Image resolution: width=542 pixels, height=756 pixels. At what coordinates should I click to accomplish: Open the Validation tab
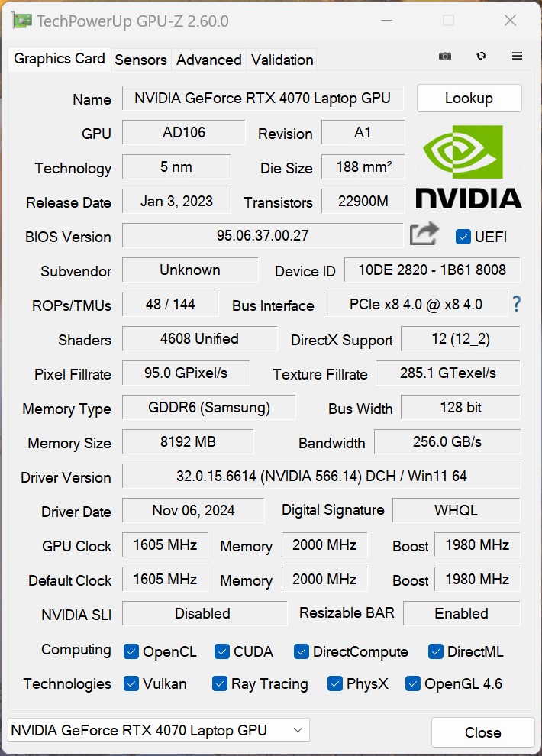pos(282,60)
